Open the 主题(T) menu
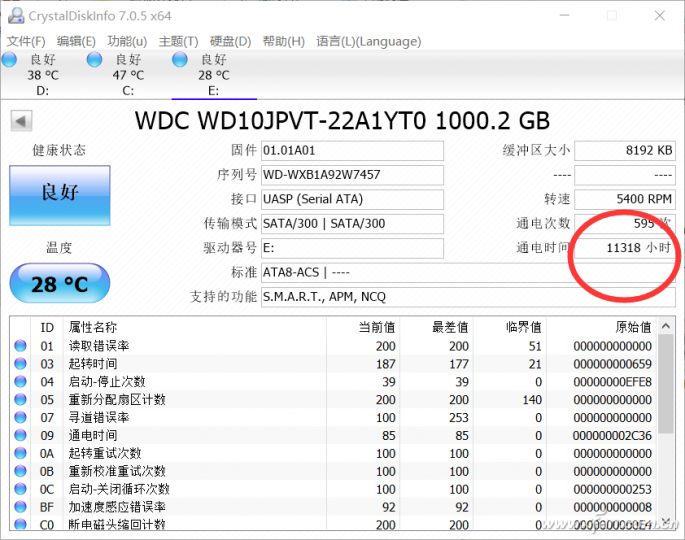685x540 pixels. tap(178, 42)
